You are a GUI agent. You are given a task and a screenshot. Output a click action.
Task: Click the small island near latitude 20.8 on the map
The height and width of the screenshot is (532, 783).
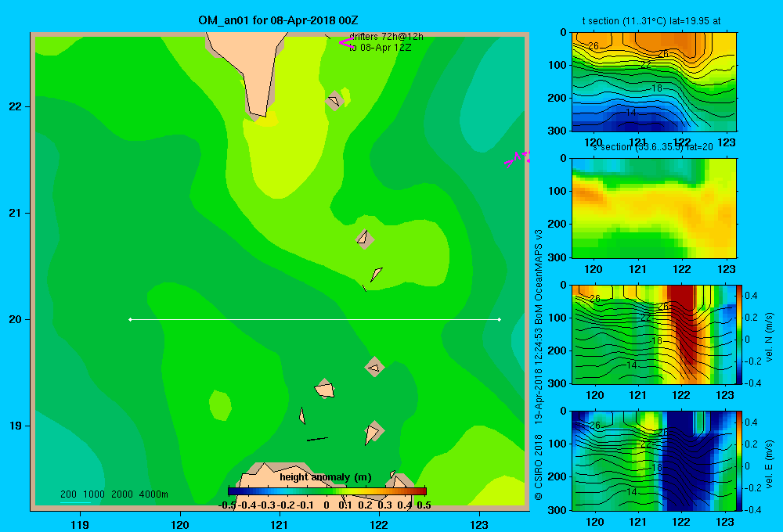tap(365, 239)
